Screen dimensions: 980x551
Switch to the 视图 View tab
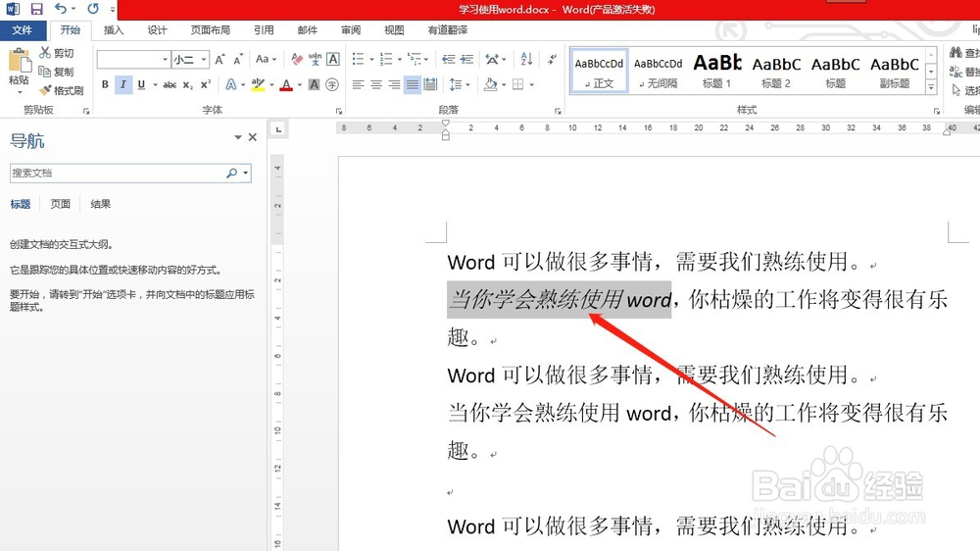point(394,30)
